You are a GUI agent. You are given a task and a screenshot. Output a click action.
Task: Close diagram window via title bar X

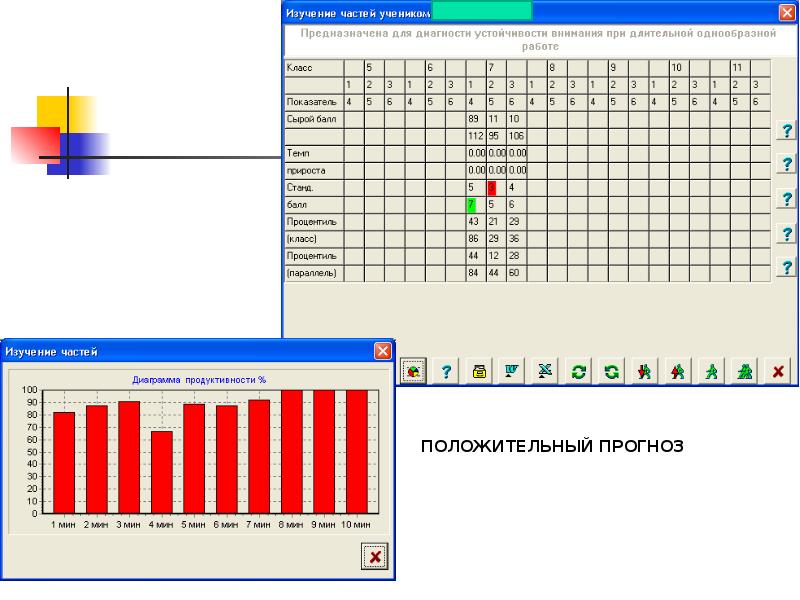point(382,351)
